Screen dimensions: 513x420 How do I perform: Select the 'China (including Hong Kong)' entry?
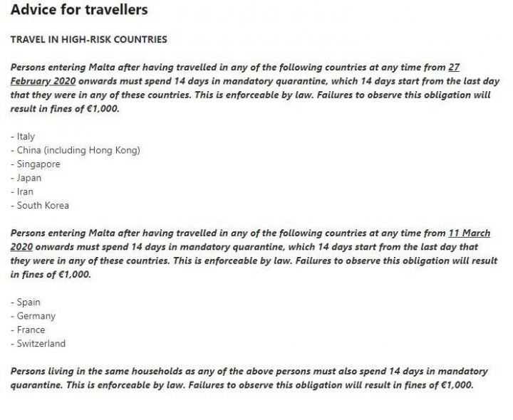pos(78,150)
